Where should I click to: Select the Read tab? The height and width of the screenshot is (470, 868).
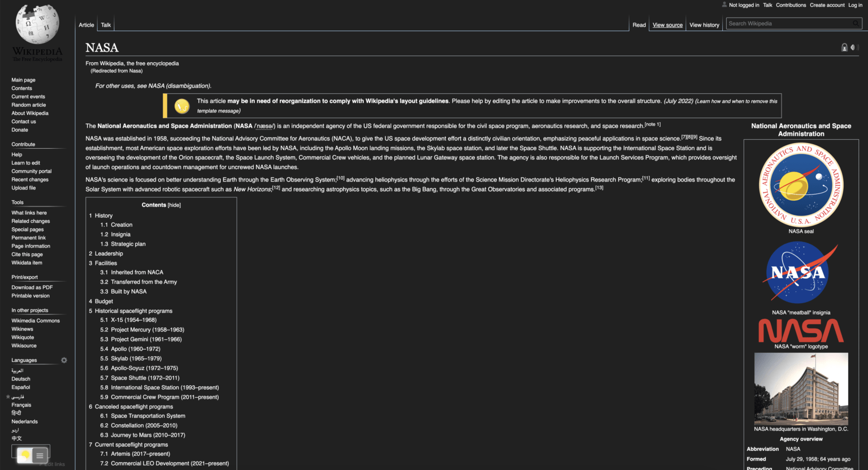pyautogui.click(x=639, y=25)
